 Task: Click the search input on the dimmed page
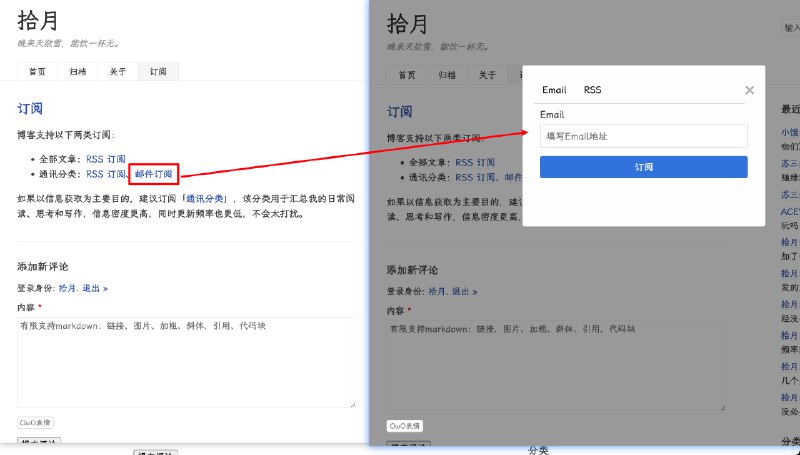(x=791, y=29)
